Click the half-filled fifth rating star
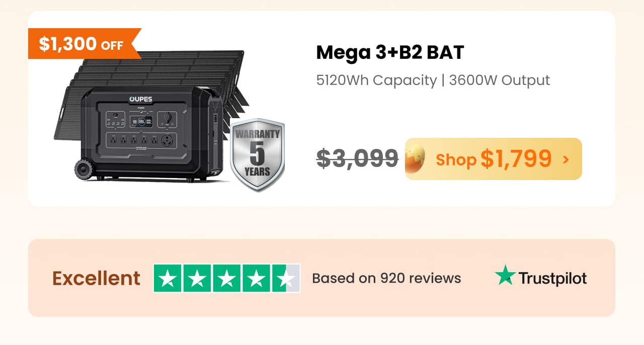Viewport: 644px width, 345px height. click(286, 278)
